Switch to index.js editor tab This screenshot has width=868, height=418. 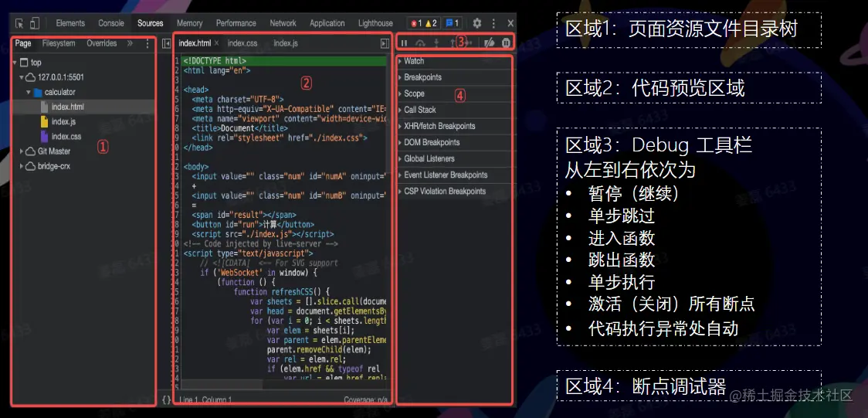(286, 43)
